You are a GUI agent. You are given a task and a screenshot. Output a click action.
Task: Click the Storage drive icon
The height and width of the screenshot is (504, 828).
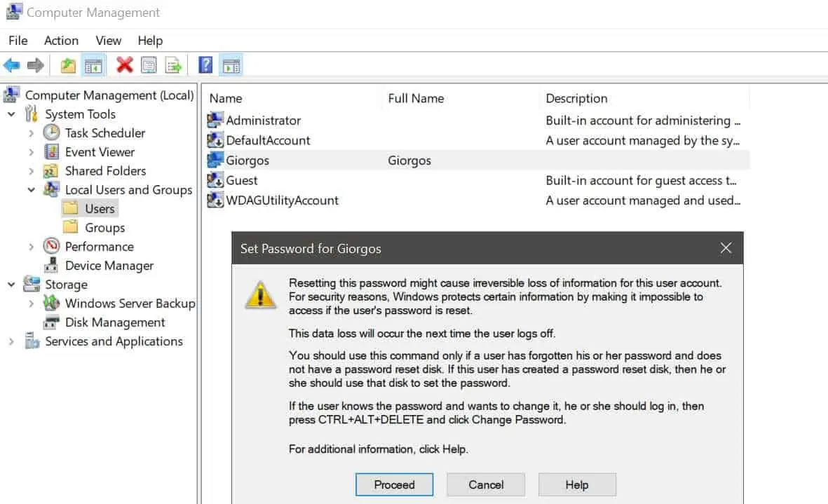[x=32, y=284]
